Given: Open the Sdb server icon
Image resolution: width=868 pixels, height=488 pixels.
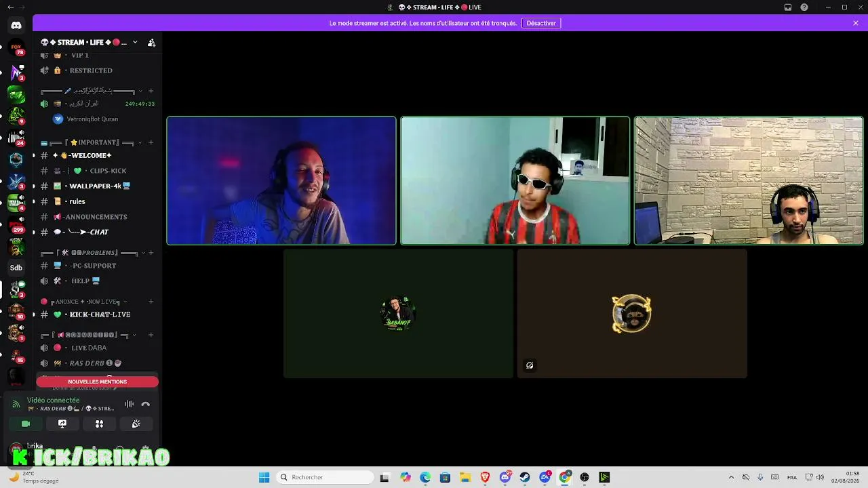Looking at the screenshot, I should [x=16, y=268].
